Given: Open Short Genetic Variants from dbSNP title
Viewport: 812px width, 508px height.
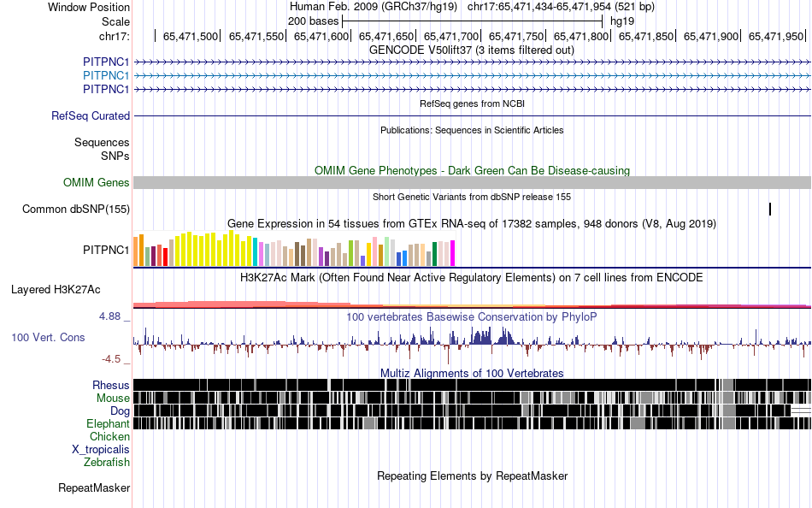Looking at the screenshot, I should click(472, 197).
